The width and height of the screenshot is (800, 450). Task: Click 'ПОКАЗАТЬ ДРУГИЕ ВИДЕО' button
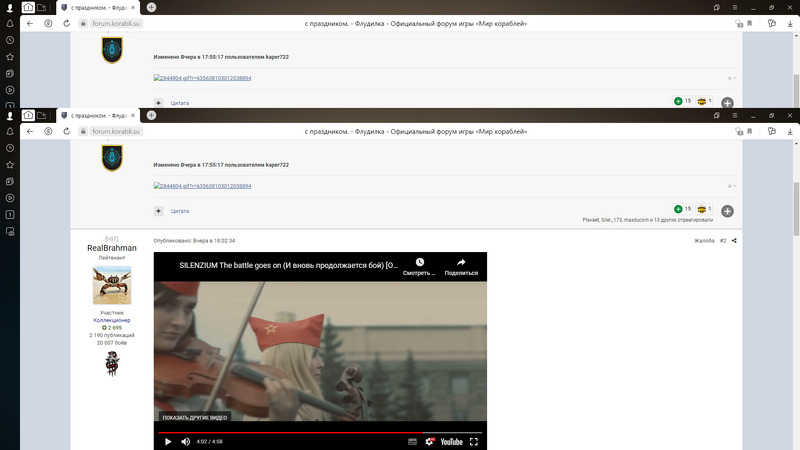[195, 417]
